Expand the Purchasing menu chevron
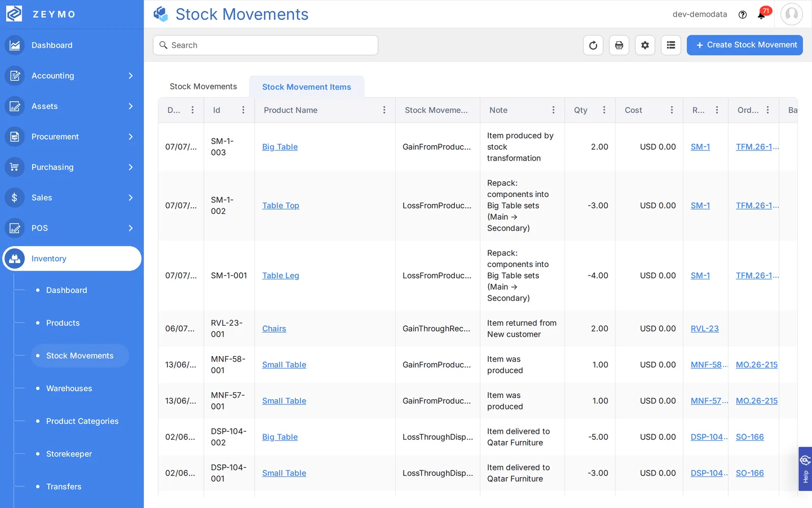 tap(130, 167)
